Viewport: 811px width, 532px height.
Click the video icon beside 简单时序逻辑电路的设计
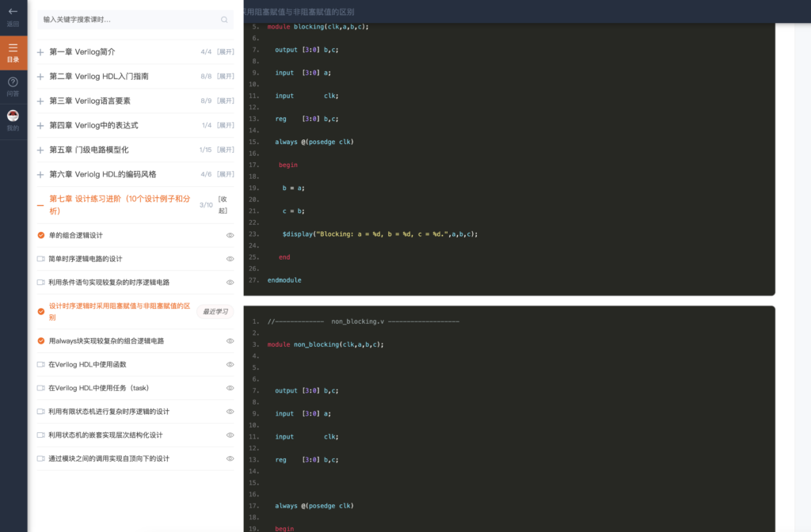coord(41,259)
